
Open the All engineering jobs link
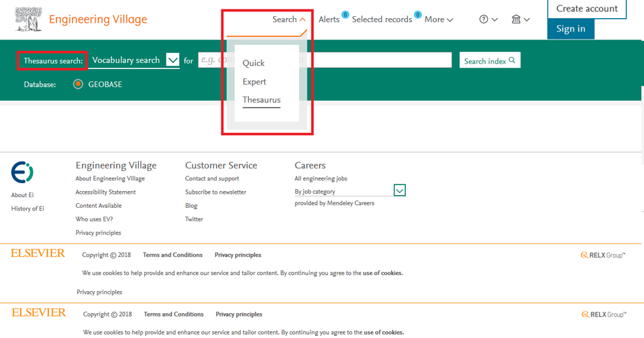[x=321, y=178]
